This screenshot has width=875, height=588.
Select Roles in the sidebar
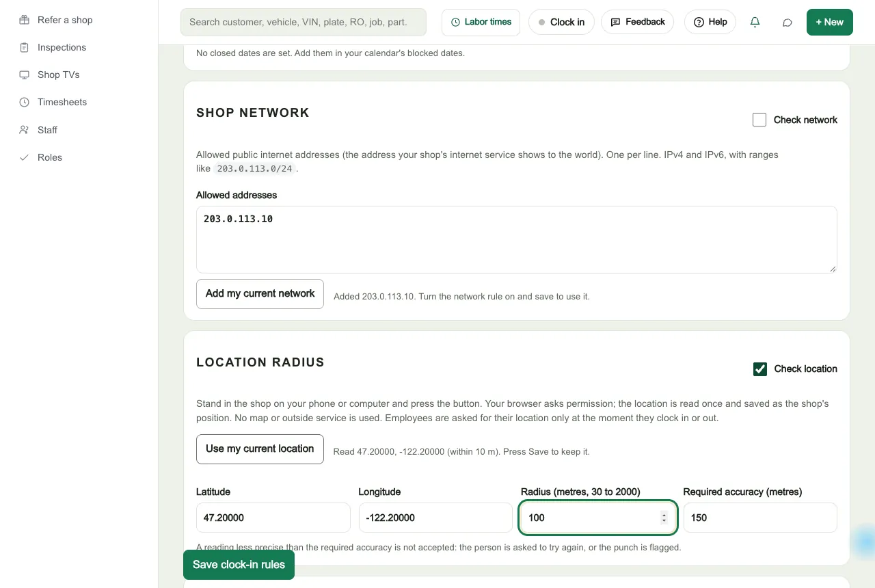(x=50, y=157)
